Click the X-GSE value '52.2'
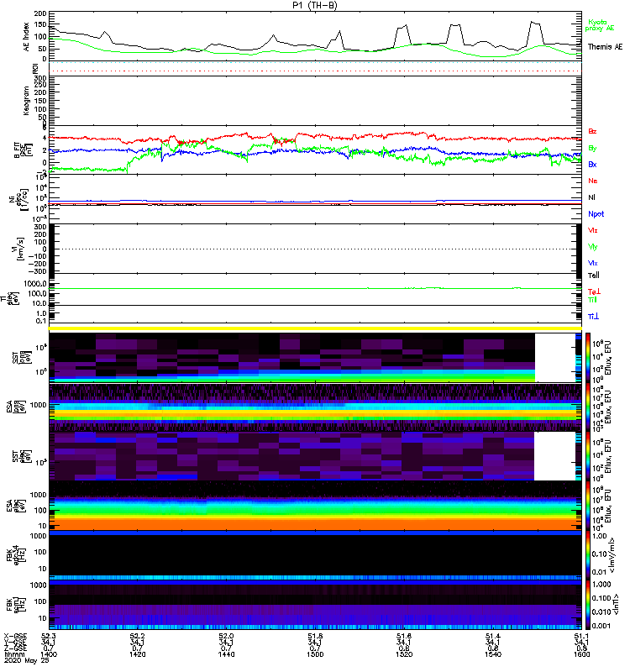Image resolution: width=630 pixels, height=672 pixels. click(x=137, y=636)
